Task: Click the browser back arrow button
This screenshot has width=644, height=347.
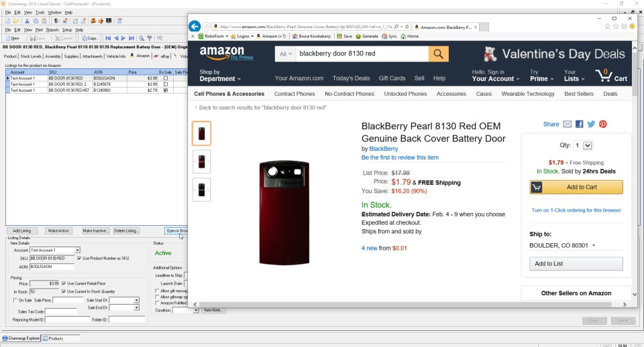Action: pyautogui.click(x=195, y=26)
